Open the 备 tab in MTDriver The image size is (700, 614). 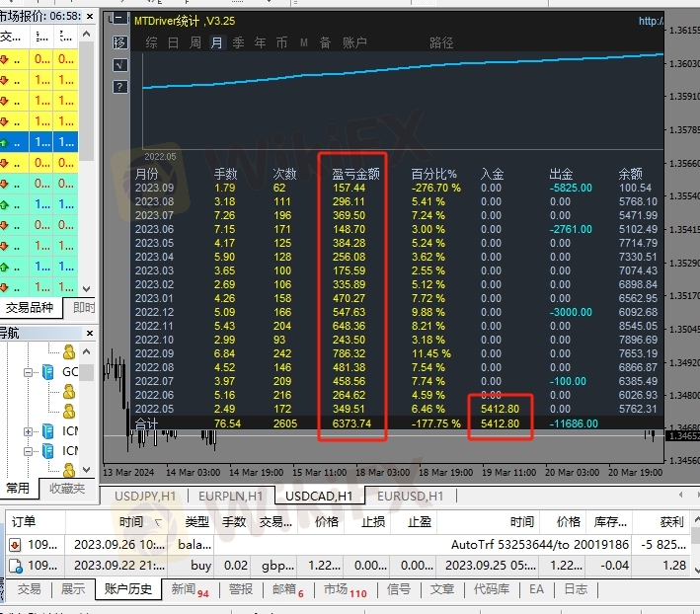(x=325, y=42)
